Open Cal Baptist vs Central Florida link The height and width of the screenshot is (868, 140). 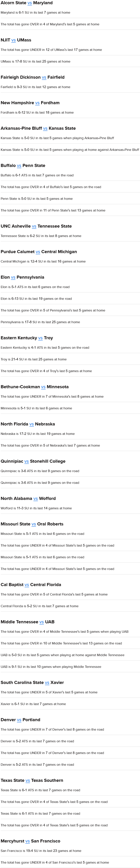(27, 585)
